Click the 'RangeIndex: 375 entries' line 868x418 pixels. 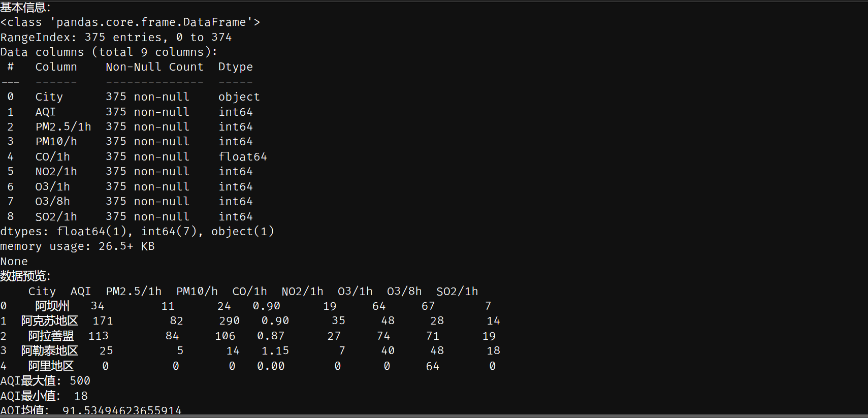[116, 37]
